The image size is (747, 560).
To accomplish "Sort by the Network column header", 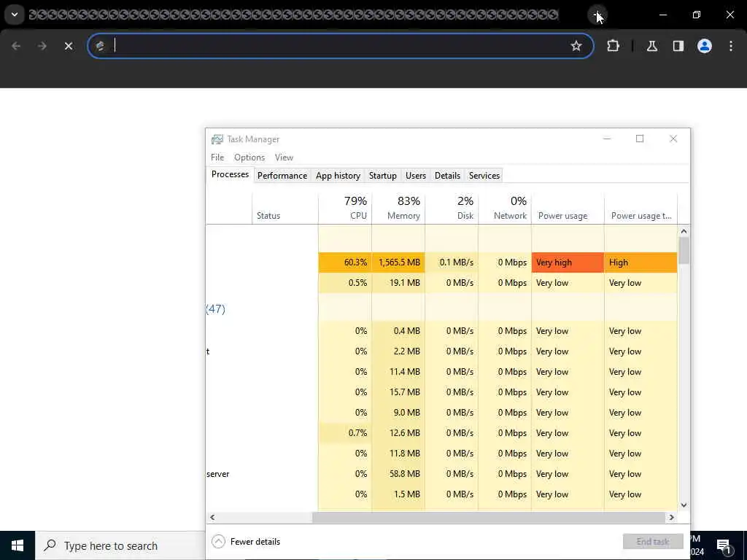I will pos(505,208).
